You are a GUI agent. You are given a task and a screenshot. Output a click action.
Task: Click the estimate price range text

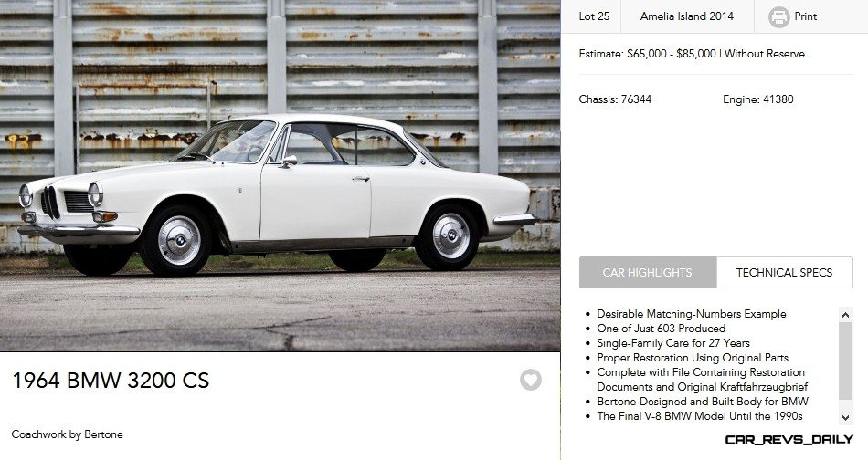coord(692,54)
